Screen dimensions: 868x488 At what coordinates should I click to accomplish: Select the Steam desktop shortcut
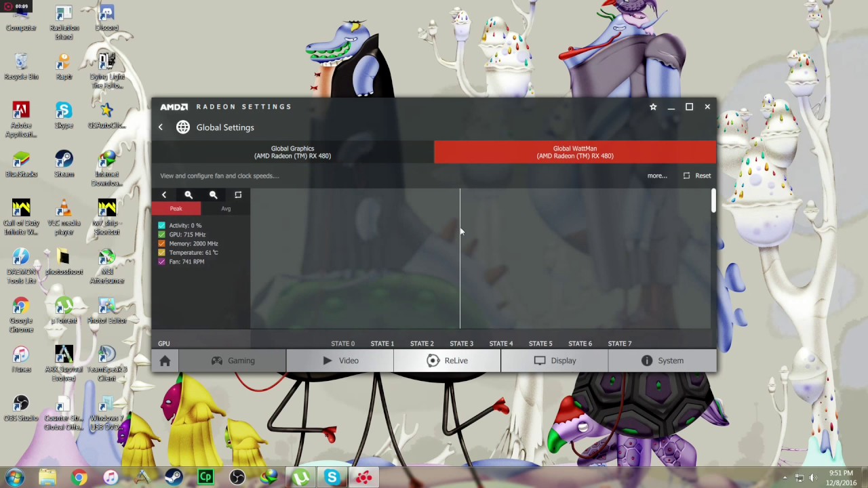(x=64, y=165)
